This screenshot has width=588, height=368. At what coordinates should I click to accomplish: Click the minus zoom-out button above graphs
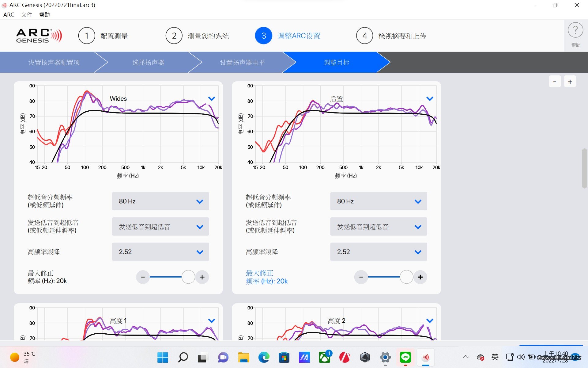point(555,82)
